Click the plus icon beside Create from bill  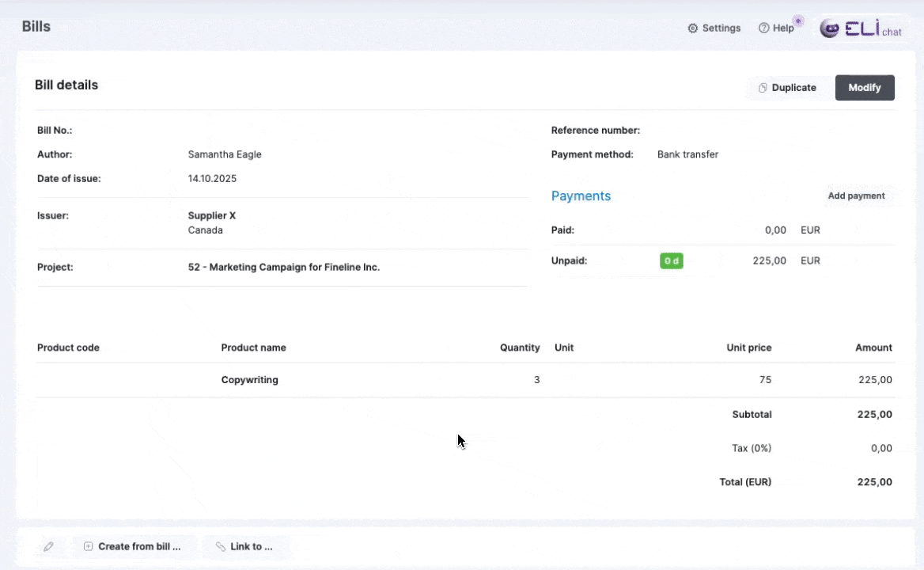pos(88,546)
